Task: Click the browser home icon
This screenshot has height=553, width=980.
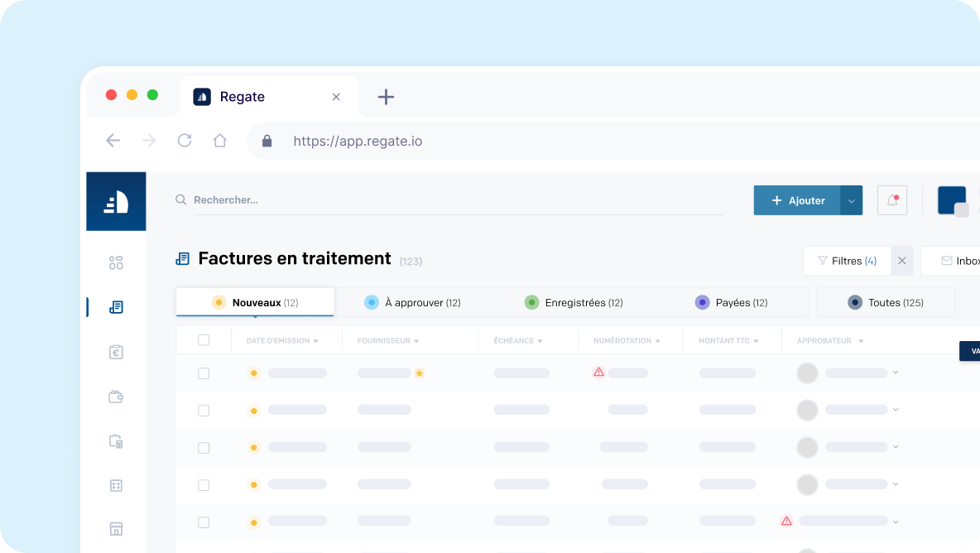Action: [x=219, y=141]
